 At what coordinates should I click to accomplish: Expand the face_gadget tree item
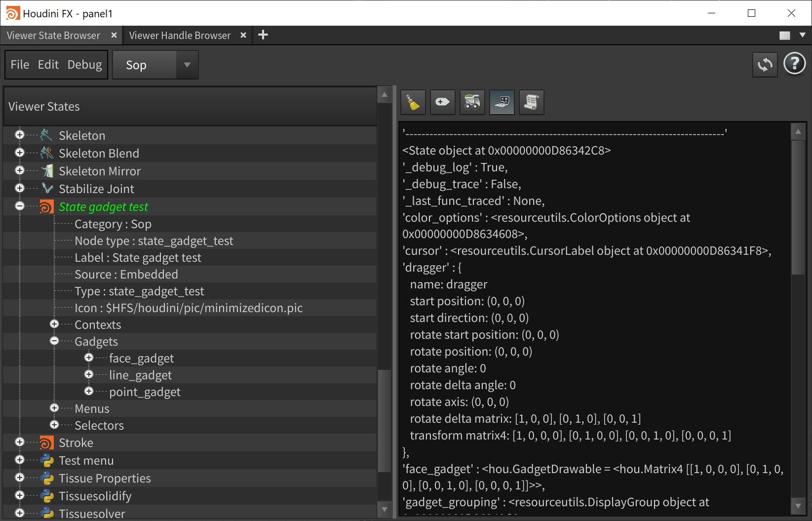tap(89, 358)
